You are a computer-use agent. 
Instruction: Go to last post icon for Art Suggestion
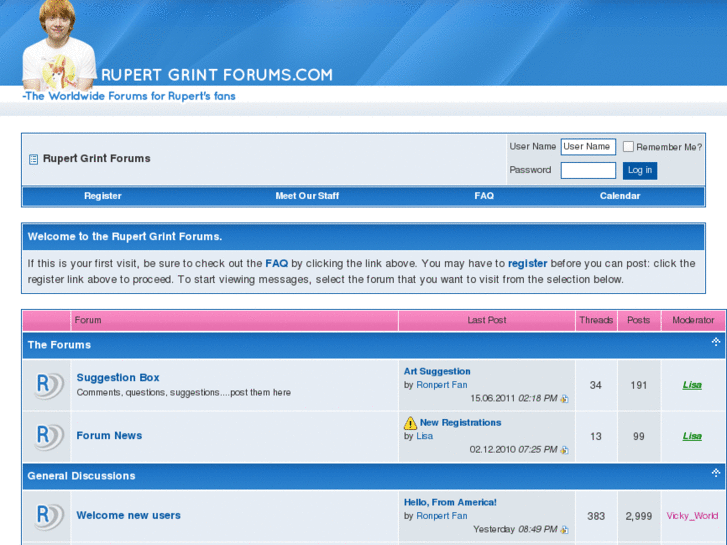[564, 399]
